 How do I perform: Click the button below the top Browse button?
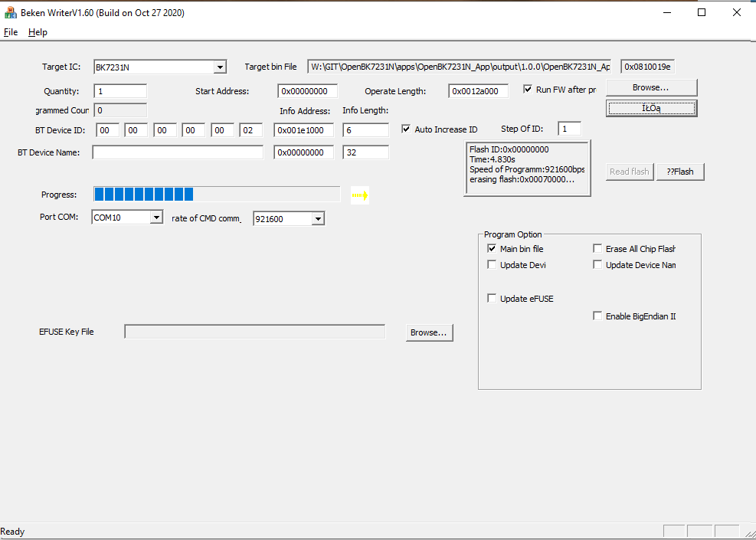click(651, 109)
